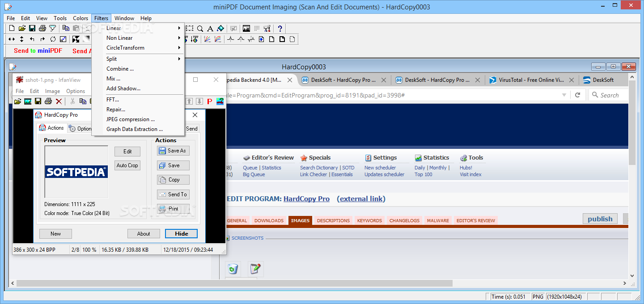Viewport: 644px width, 304px height.
Task: Flip image horizontally with double arrow icon
Action: (x=12, y=39)
